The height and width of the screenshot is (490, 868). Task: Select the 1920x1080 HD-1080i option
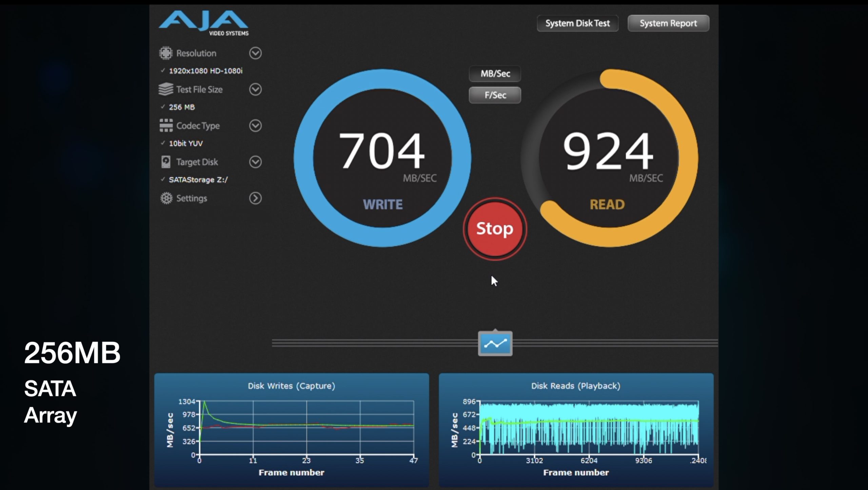tap(205, 71)
